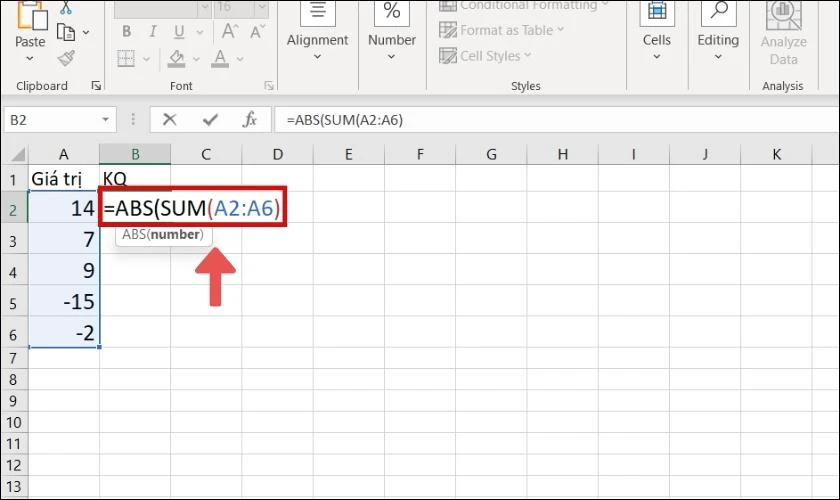
Task: Click the Paste clipboard icon
Action: pos(32,15)
